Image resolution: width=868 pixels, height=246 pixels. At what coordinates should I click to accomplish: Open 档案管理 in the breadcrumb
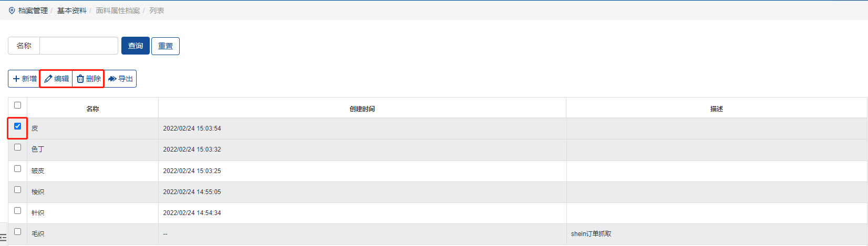[33, 10]
